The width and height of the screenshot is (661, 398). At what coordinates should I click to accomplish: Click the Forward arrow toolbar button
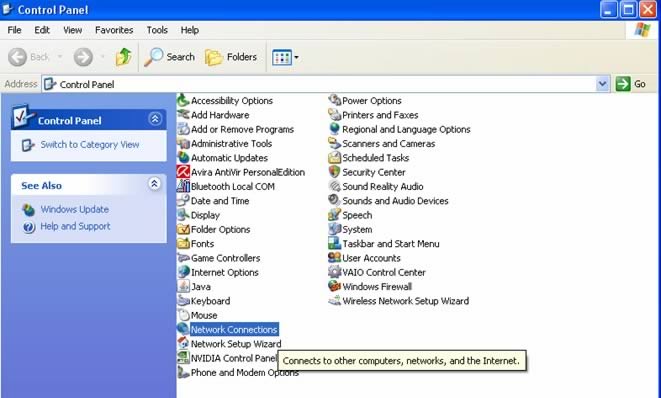[x=83, y=57]
